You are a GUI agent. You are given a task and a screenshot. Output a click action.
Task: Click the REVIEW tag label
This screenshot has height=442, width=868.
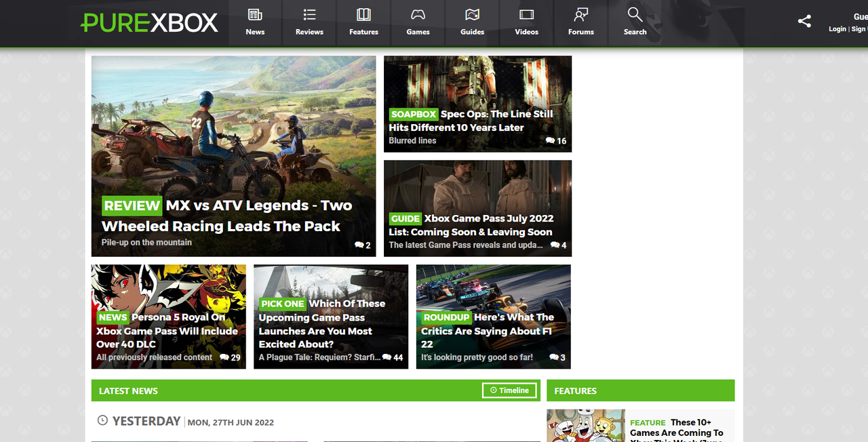[132, 205]
